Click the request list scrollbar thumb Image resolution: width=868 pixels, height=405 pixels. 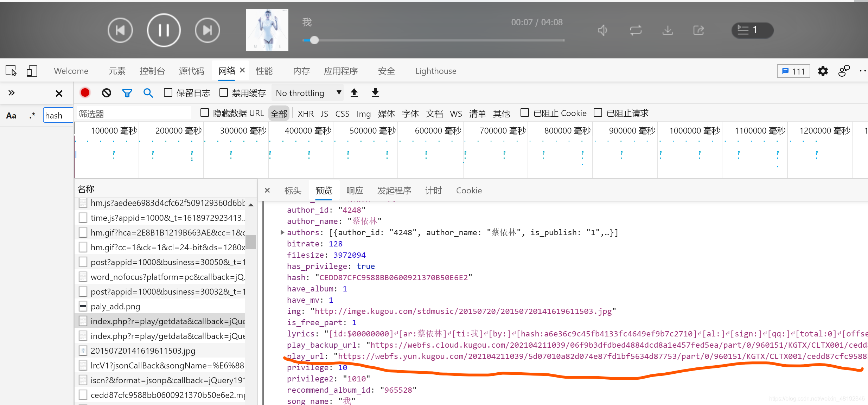point(251,242)
